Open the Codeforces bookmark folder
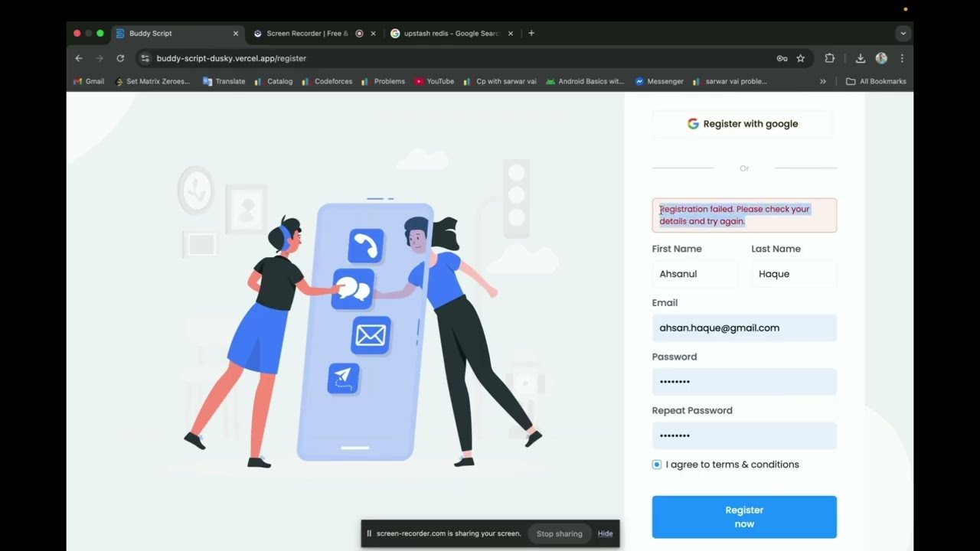 (x=327, y=81)
